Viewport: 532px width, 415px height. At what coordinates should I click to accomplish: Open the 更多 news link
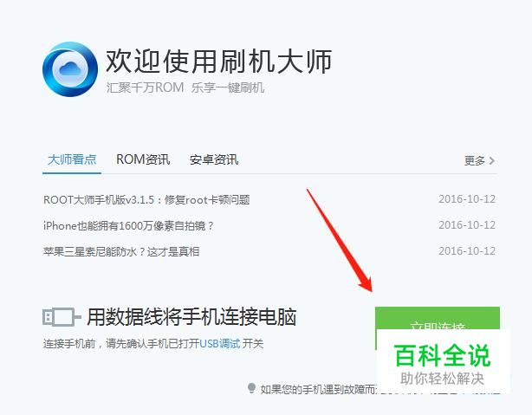coord(475,160)
